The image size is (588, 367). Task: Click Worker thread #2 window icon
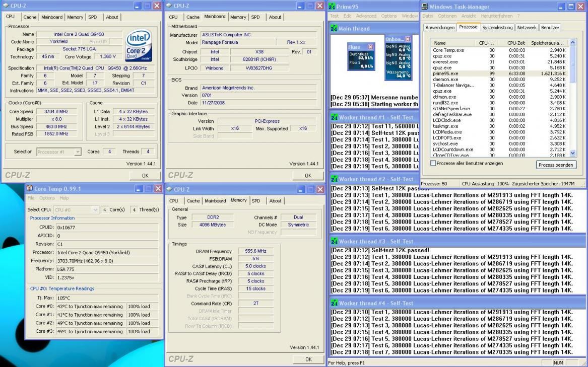[334, 179]
